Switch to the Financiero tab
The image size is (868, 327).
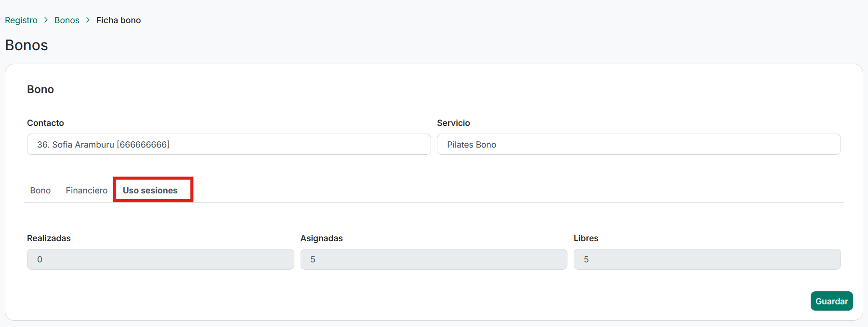click(87, 191)
